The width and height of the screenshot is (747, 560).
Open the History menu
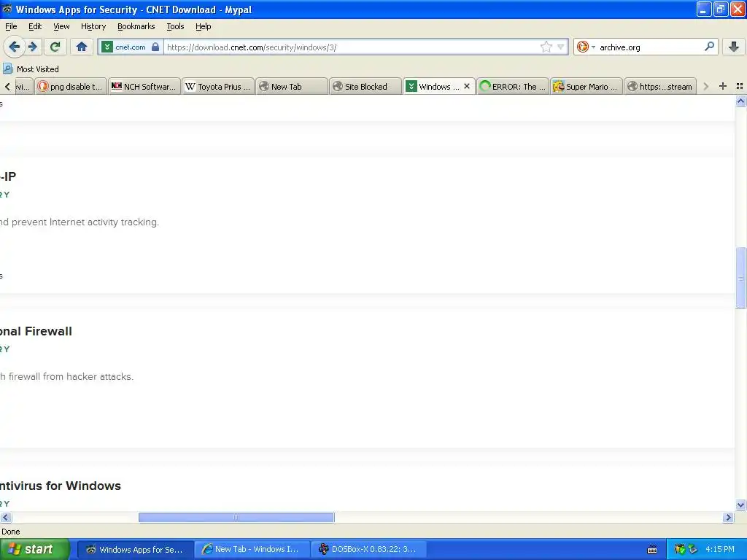coord(93,26)
